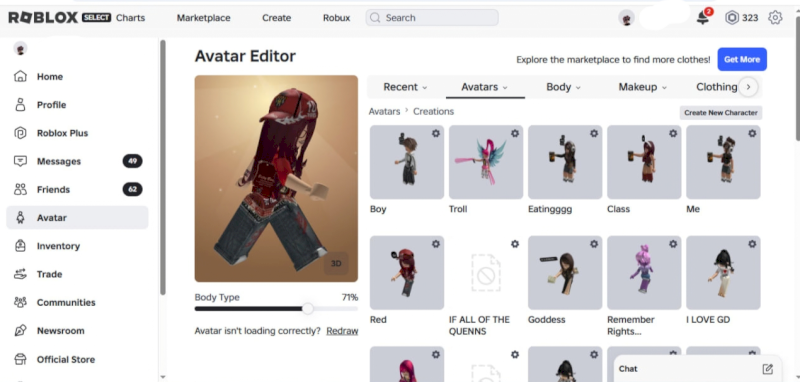Click the Friends 62 count badge
The height and width of the screenshot is (382, 800).
tap(132, 189)
